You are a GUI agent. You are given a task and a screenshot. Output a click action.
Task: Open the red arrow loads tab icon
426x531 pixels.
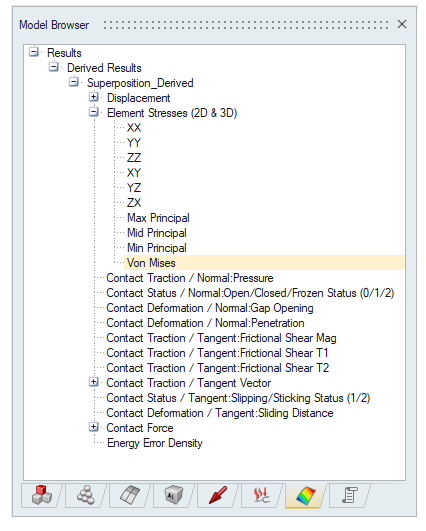218,495
